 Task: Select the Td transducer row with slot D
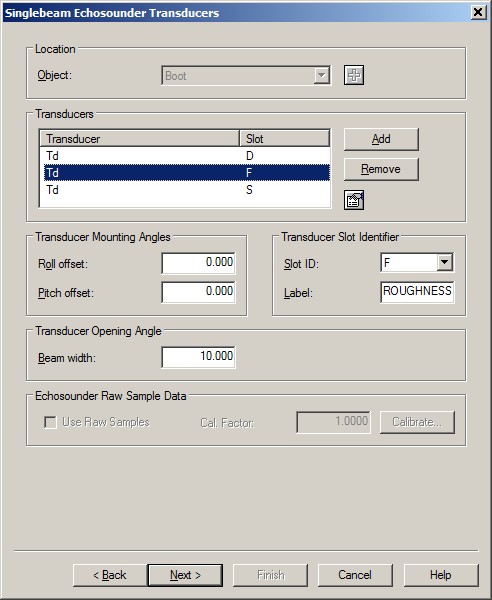tap(187, 156)
